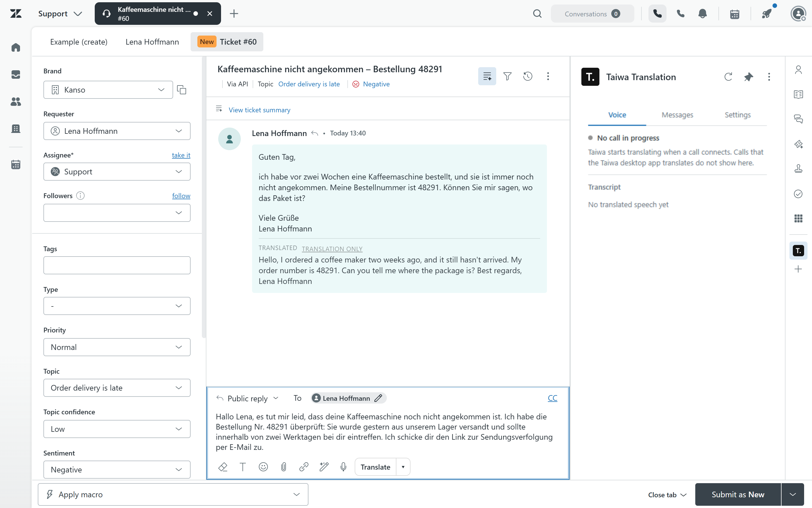Open the Public reply channel selector
Screen dimensions: 812x508
point(248,398)
